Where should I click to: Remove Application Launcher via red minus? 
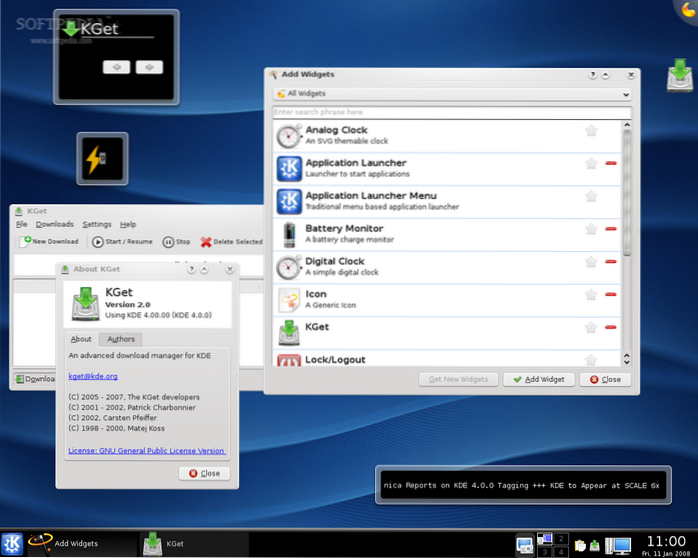pyautogui.click(x=610, y=163)
